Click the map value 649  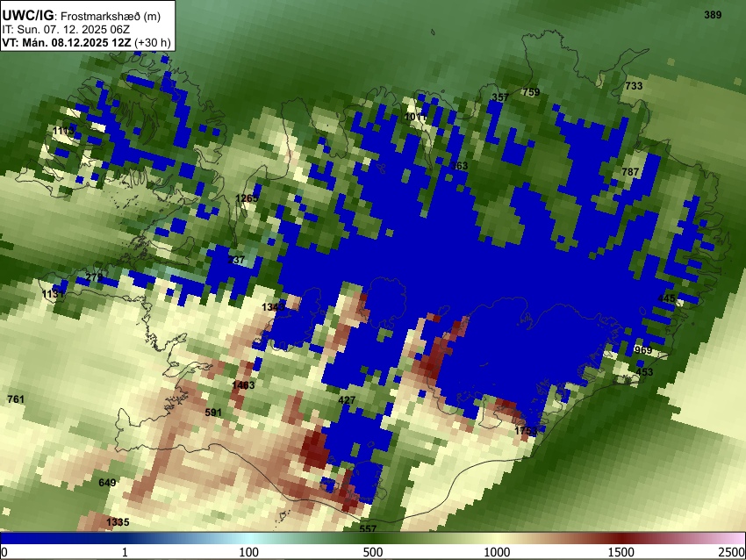coord(107,483)
